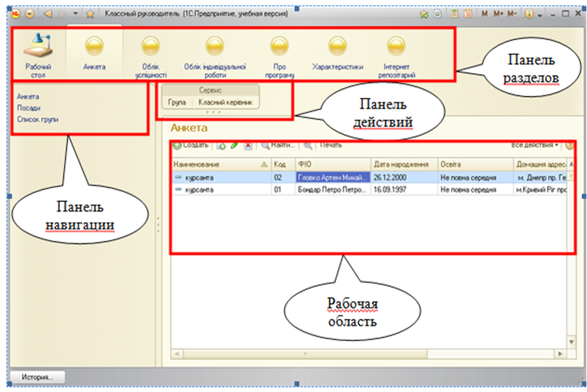This screenshot has height=392, width=587.
Task: Click the horizontal scrollbar right arrow
Action: point(560,353)
